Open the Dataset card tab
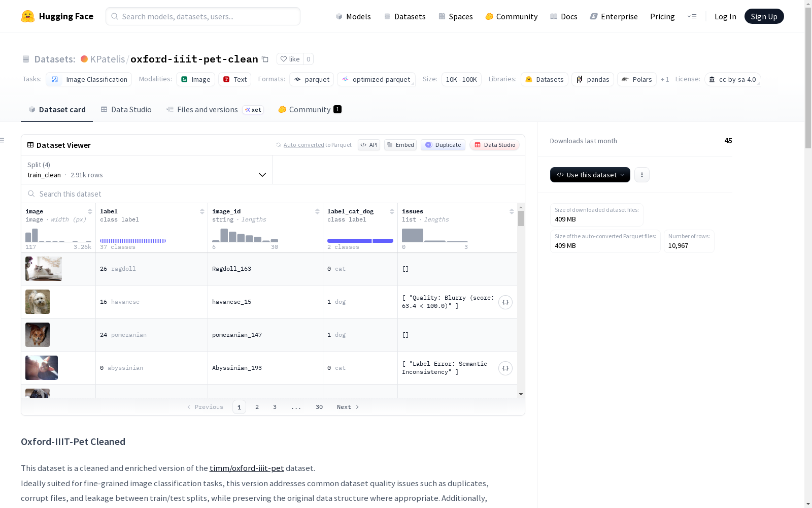This screenshot has width=812, height=508. [x=57, y=110]
